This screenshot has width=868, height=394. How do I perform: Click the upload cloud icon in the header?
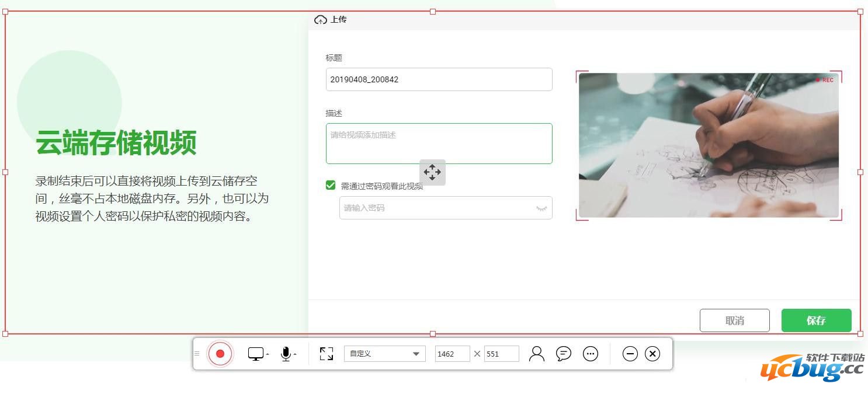point(320,19)
